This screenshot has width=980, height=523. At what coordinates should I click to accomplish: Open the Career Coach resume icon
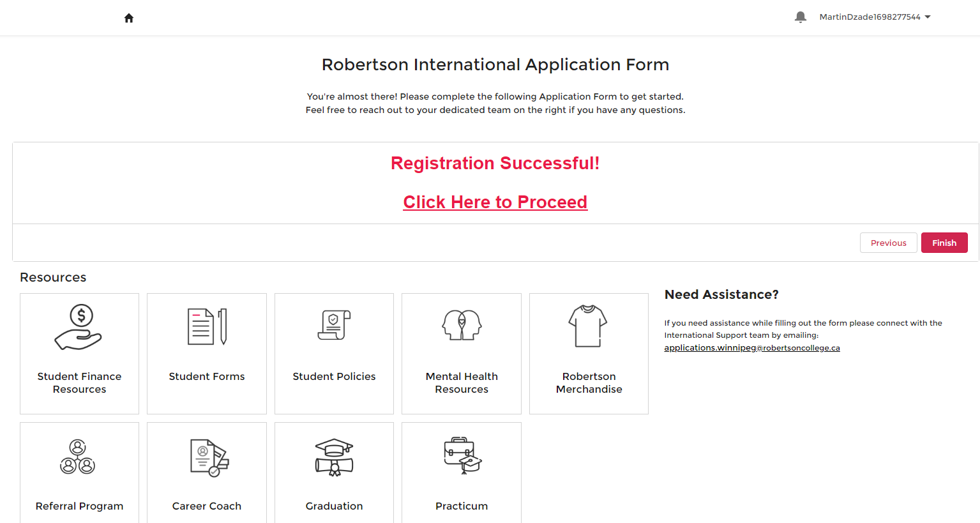(x=209, y=458)
